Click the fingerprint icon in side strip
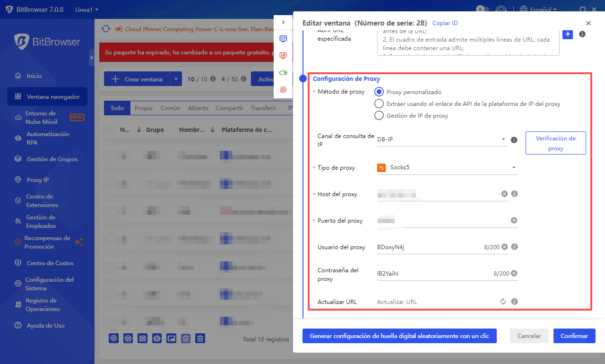 283,89
